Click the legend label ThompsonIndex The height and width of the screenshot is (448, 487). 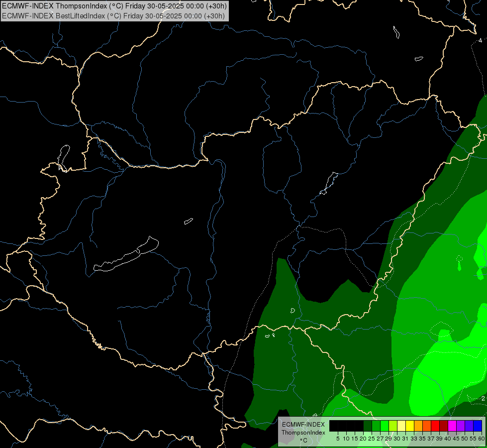coord(303,433)
